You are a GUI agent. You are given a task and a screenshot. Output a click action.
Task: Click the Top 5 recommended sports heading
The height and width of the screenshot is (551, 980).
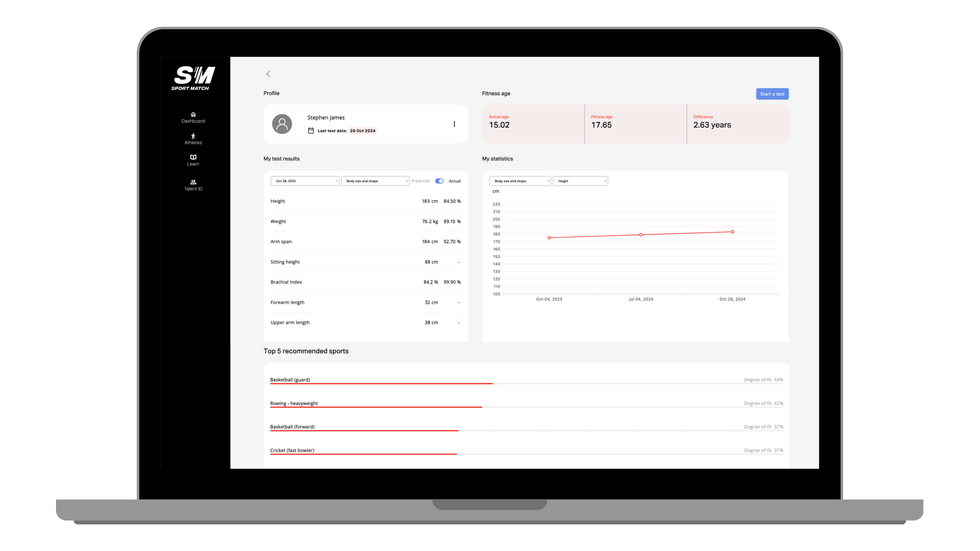[306, 351]
